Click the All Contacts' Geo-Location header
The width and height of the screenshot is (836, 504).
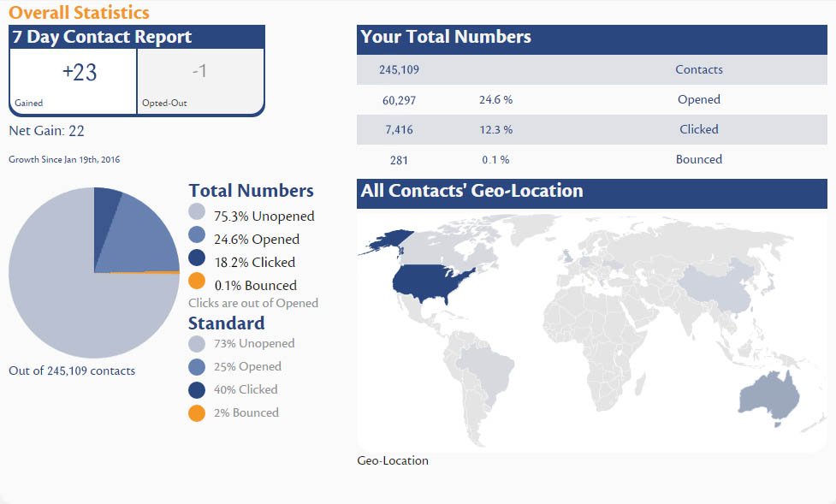pos(592,193)
